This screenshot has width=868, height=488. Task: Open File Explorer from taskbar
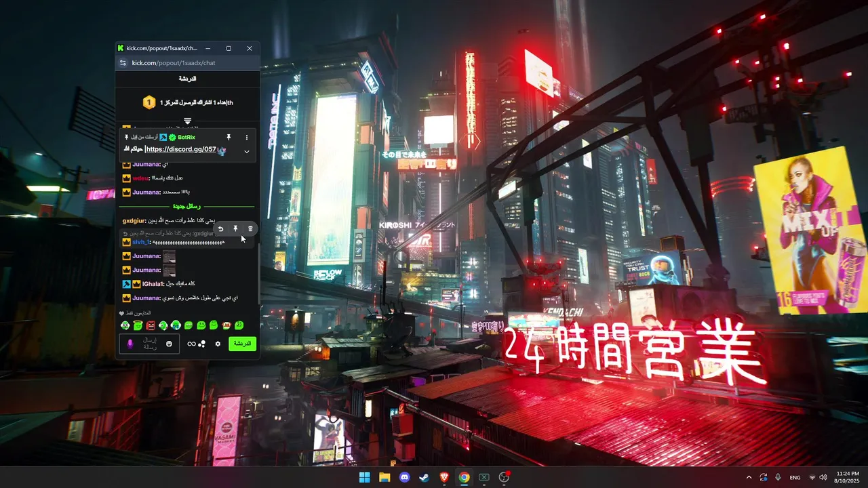[x=384, y=477]
